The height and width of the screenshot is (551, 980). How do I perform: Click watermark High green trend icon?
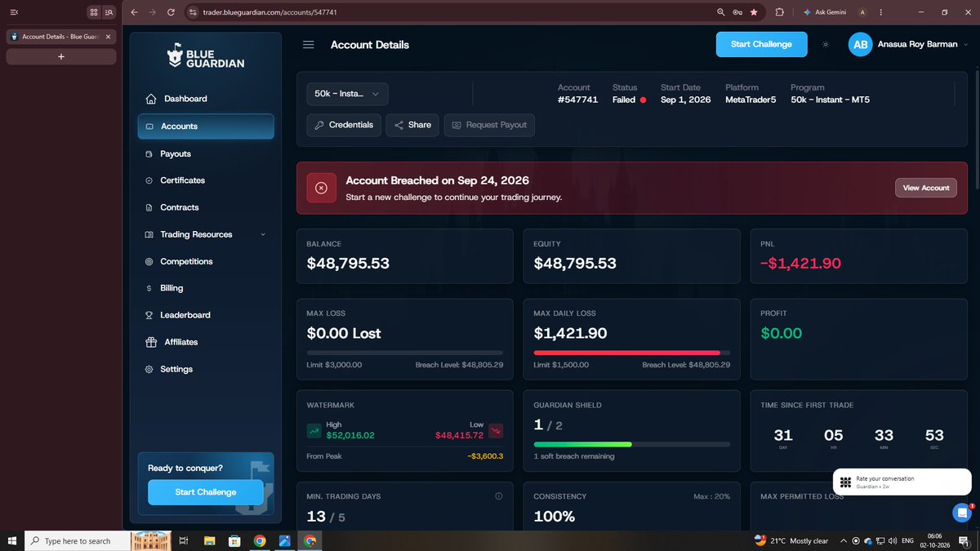tap(314, 430)
